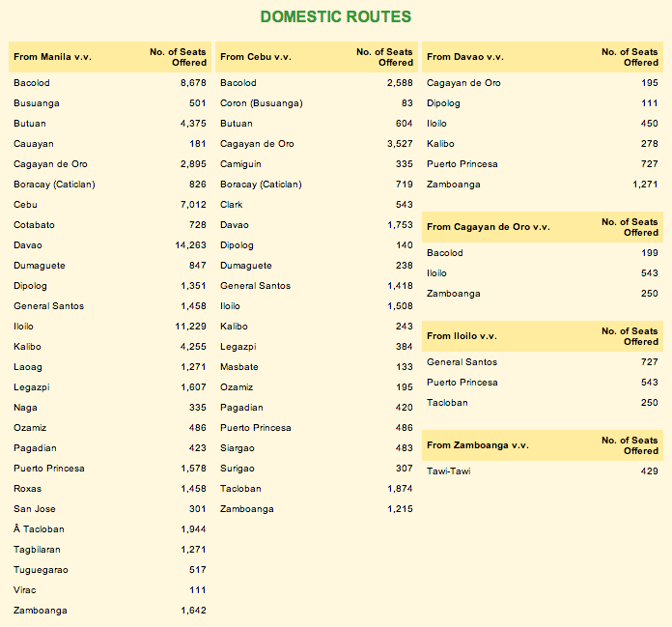This screenshot has width=672, height=627.
Task: Click Siargao in the Cebu list
Action: (x=238, y=448)
